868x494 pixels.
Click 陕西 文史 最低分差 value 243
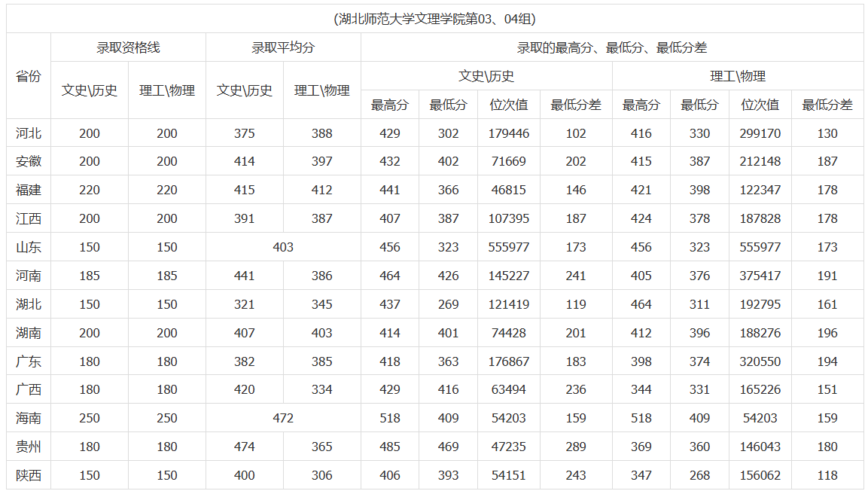coord(576,476)
